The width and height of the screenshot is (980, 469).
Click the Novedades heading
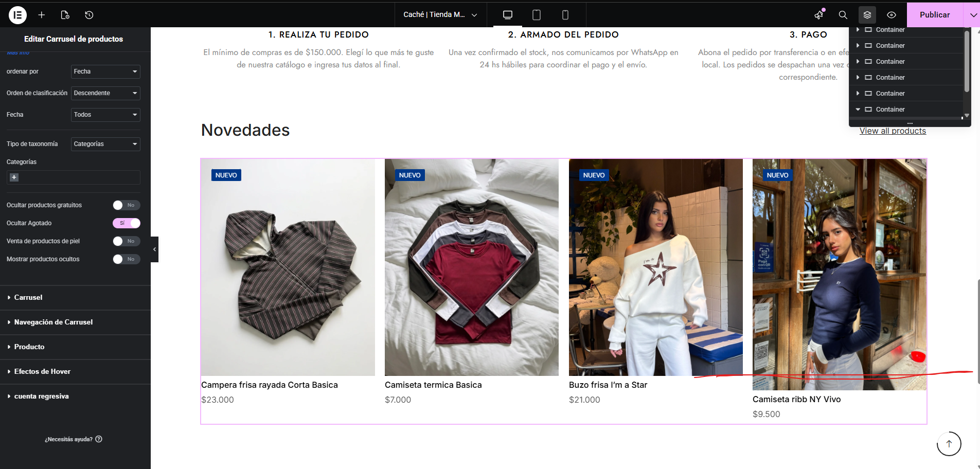click(245, 130)
